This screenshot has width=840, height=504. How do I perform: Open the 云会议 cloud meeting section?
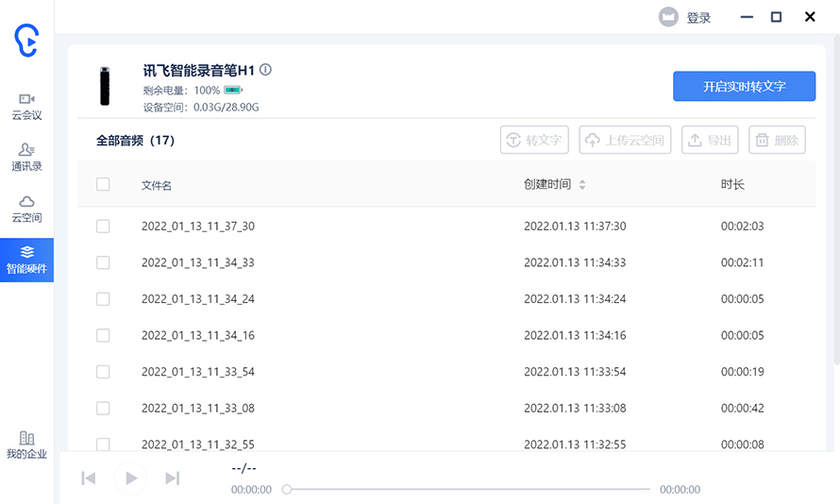click(x=26, y=107)
